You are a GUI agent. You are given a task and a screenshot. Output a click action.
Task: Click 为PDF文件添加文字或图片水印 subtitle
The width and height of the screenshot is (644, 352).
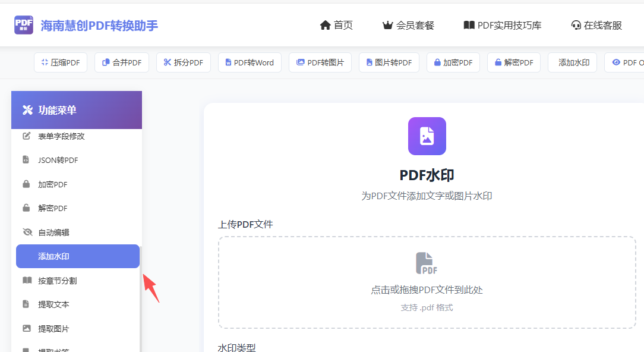(x=427, y=196)
